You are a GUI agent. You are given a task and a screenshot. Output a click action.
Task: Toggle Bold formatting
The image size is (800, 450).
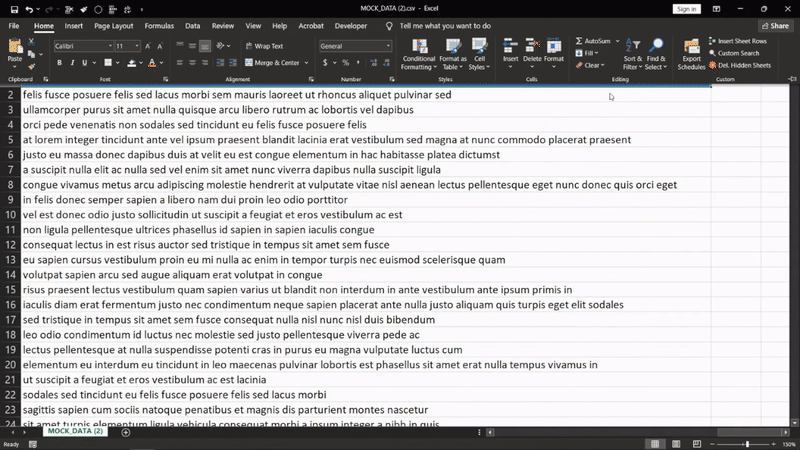(x=59, y=63)
